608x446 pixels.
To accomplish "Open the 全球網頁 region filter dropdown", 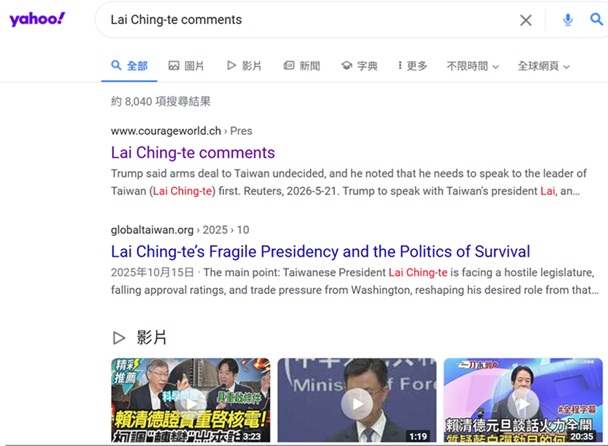I will [544, 66].
